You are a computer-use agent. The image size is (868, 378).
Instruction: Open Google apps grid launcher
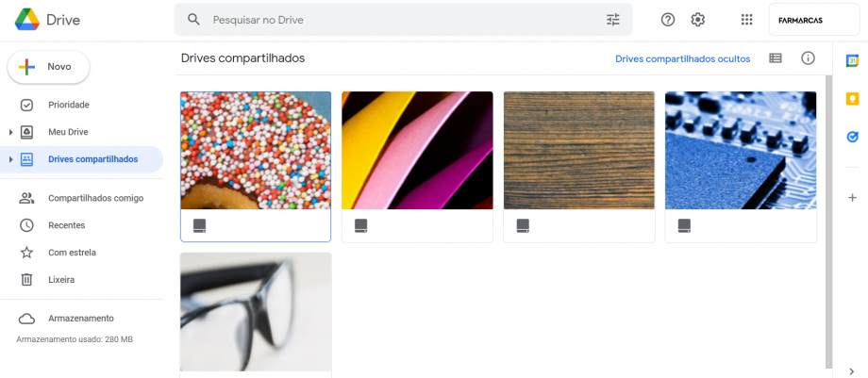747,20
